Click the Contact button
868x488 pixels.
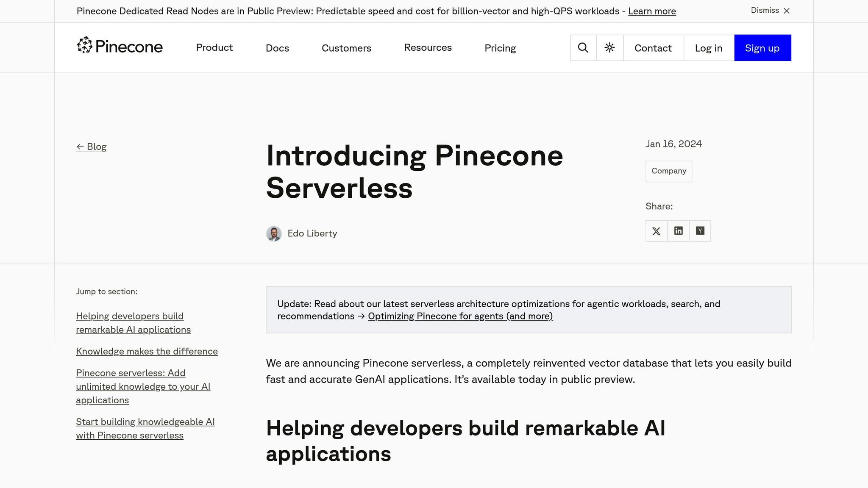point(653,48)
